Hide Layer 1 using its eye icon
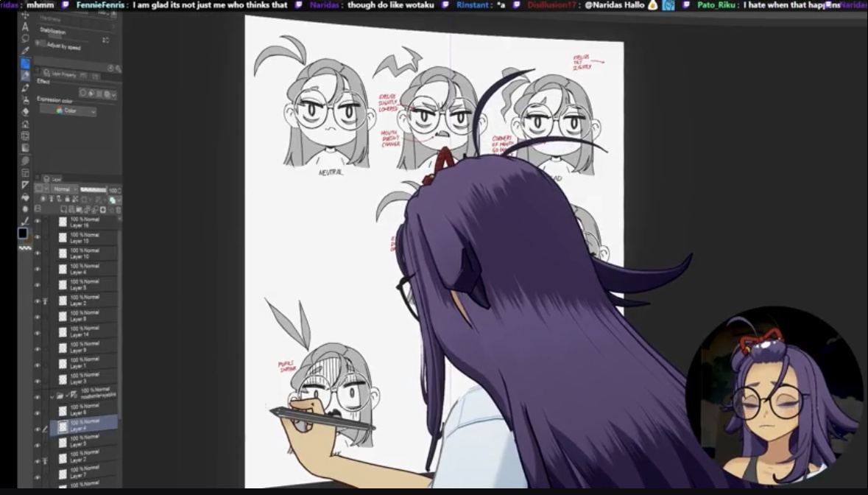 38,365
